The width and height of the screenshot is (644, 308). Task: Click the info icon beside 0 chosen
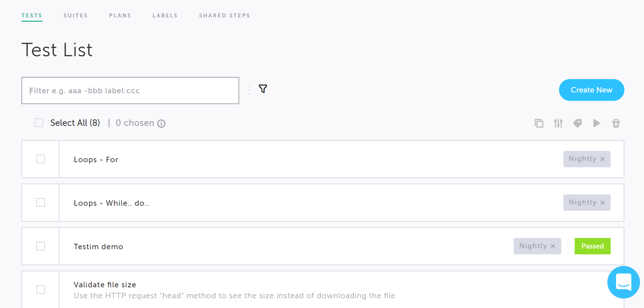(162, 124)
